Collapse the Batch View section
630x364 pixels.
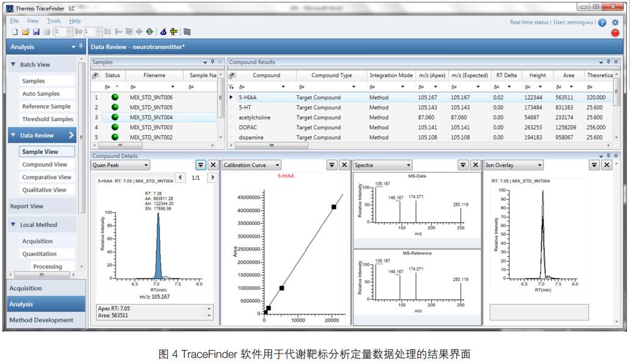click(13, 65)
